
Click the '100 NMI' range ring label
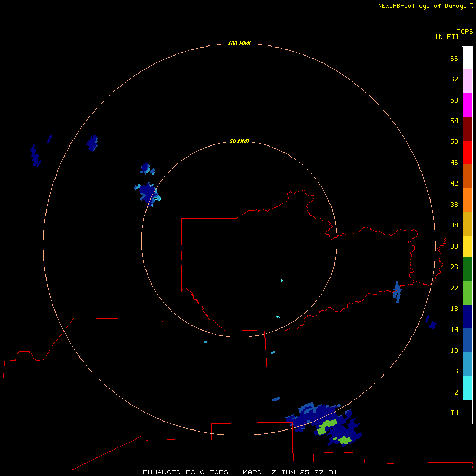coord(239,44)
